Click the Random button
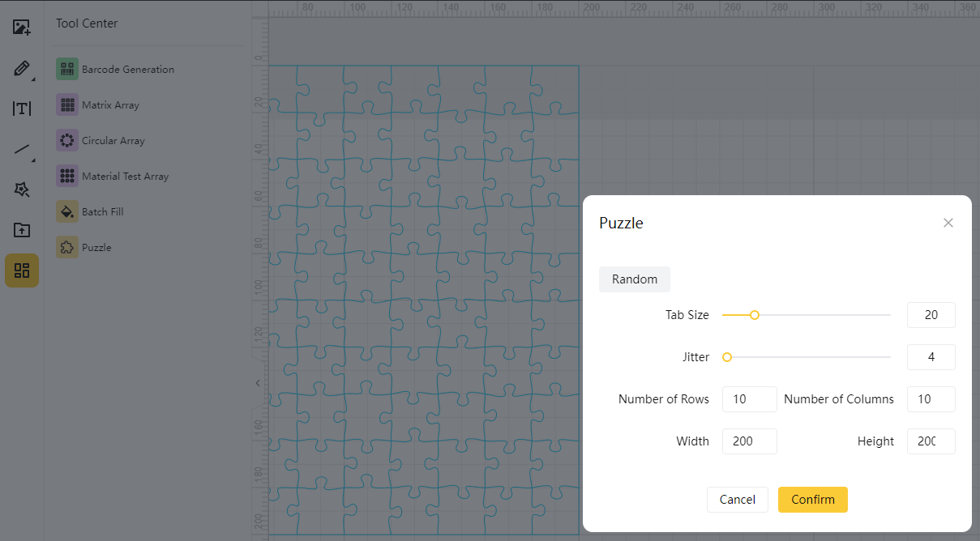 click(x=635, y=279)
